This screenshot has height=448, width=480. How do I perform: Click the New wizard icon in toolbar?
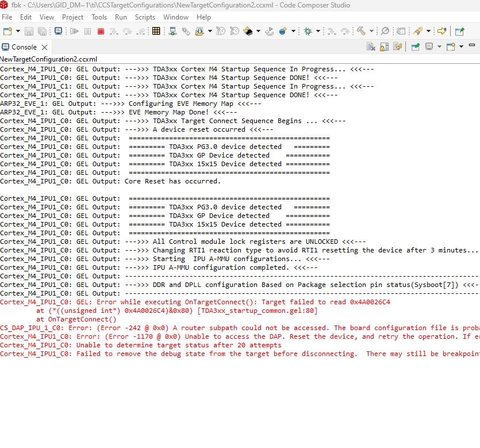pos(7,31)
